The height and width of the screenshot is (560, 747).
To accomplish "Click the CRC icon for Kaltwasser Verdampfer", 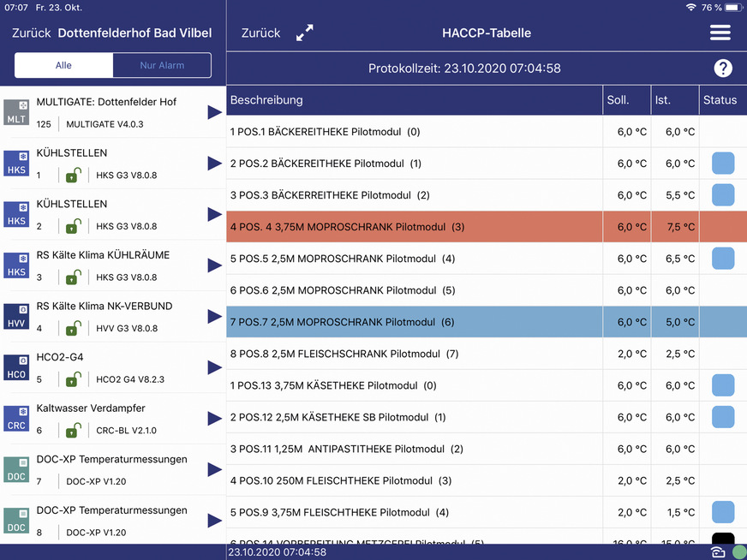I will 17,418.
